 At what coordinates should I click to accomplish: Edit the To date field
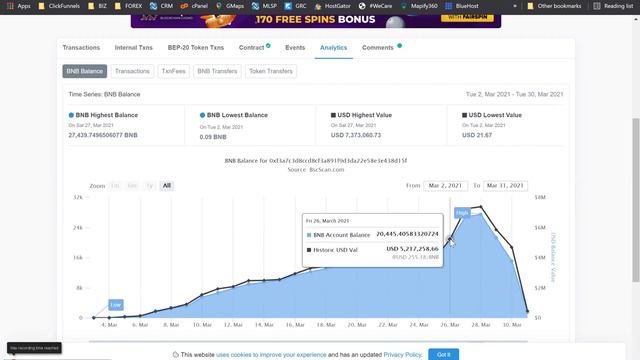[x=505, y=186]
